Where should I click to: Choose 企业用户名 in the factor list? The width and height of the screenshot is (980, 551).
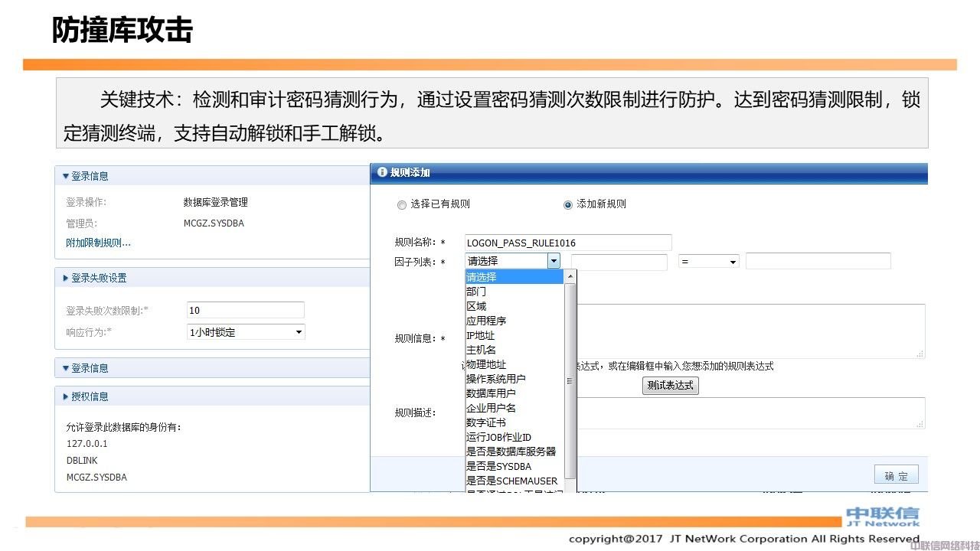click(x=514, y=408)
